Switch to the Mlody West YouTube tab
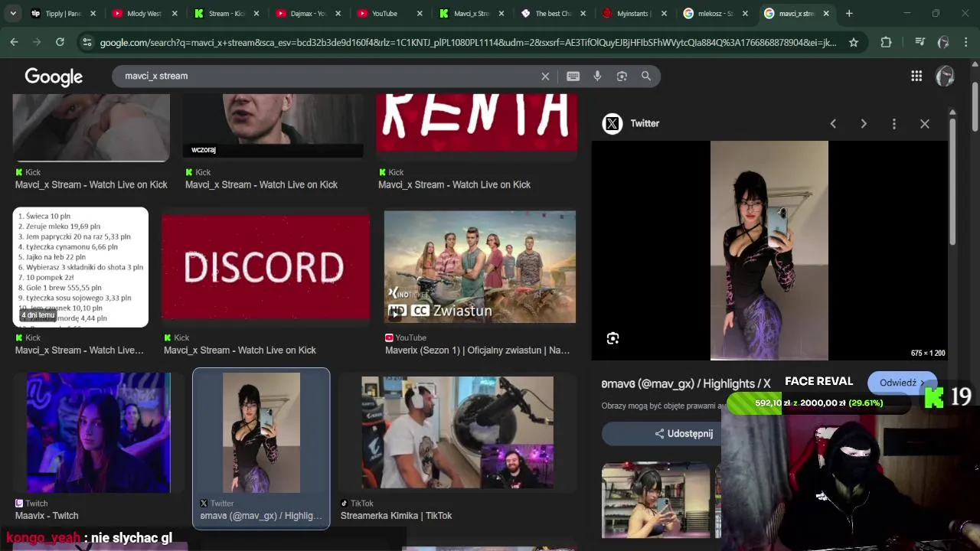The width and height of the screenshot is (980, 551). pos(142,13)
